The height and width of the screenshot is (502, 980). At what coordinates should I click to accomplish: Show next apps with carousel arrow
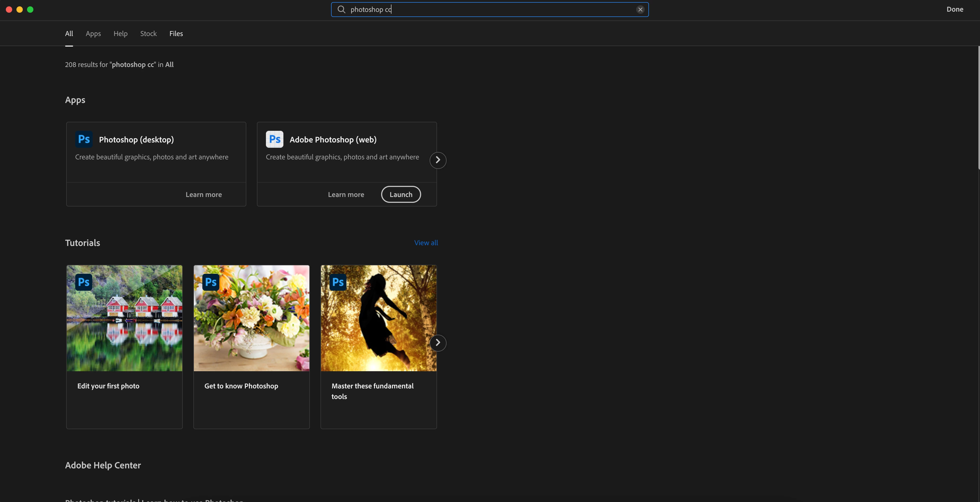[438, 160]
